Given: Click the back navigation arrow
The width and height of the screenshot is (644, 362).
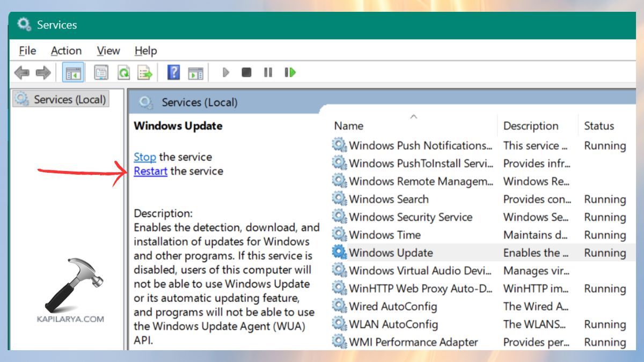Looking at the screenshot, I should (x=23, y=72).
